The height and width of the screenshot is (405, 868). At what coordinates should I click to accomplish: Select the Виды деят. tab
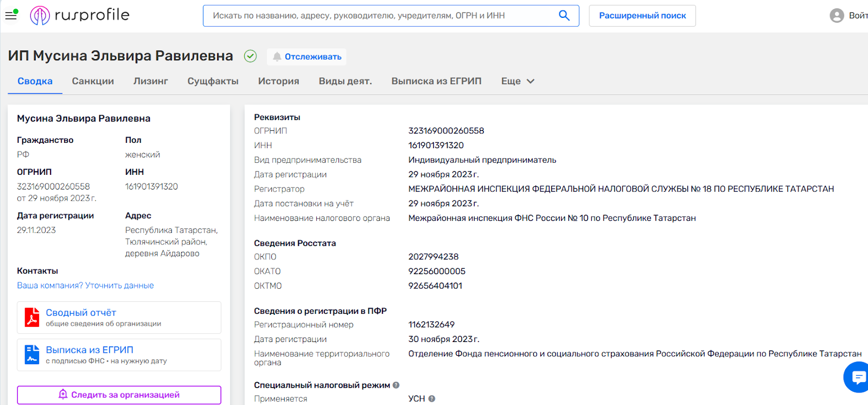click(345, 81)
